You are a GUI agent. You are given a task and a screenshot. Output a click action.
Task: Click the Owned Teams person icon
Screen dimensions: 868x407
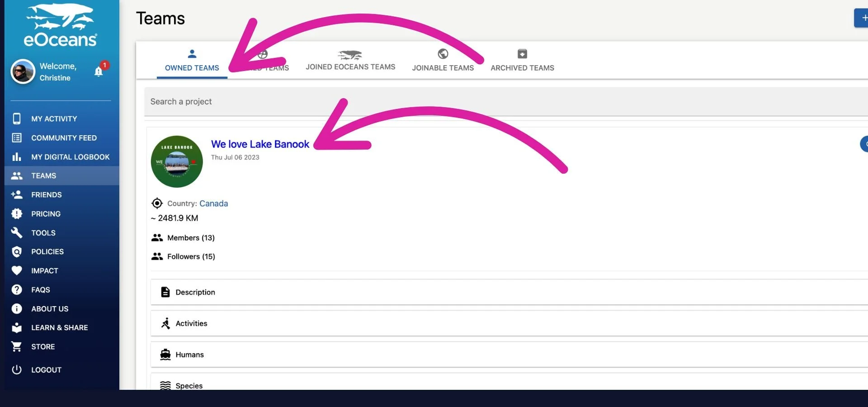[x=192, y=54]
